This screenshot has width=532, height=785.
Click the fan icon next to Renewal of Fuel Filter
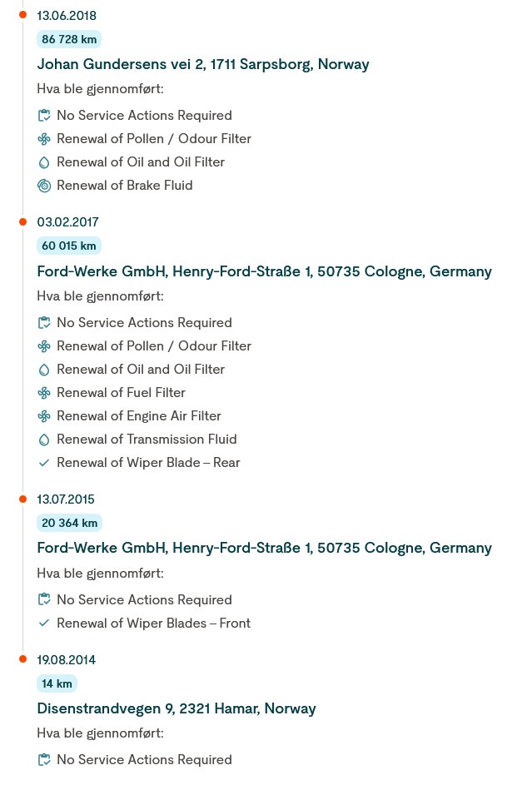tap(44, 393)
